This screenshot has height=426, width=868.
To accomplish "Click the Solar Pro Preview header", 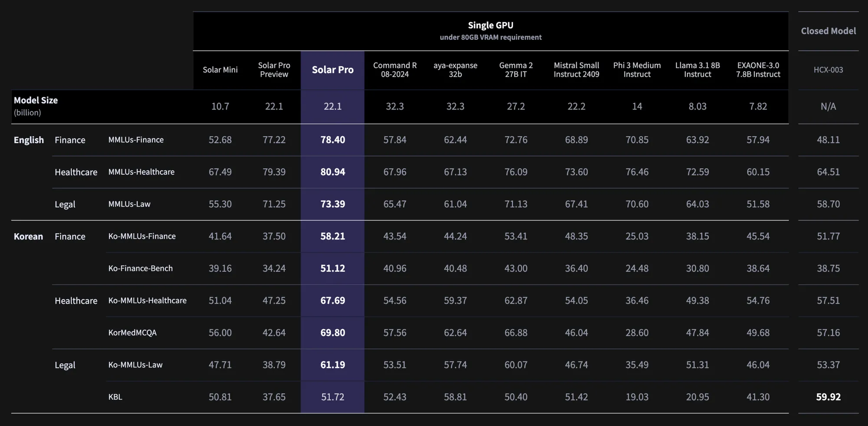I will point(274,70).
